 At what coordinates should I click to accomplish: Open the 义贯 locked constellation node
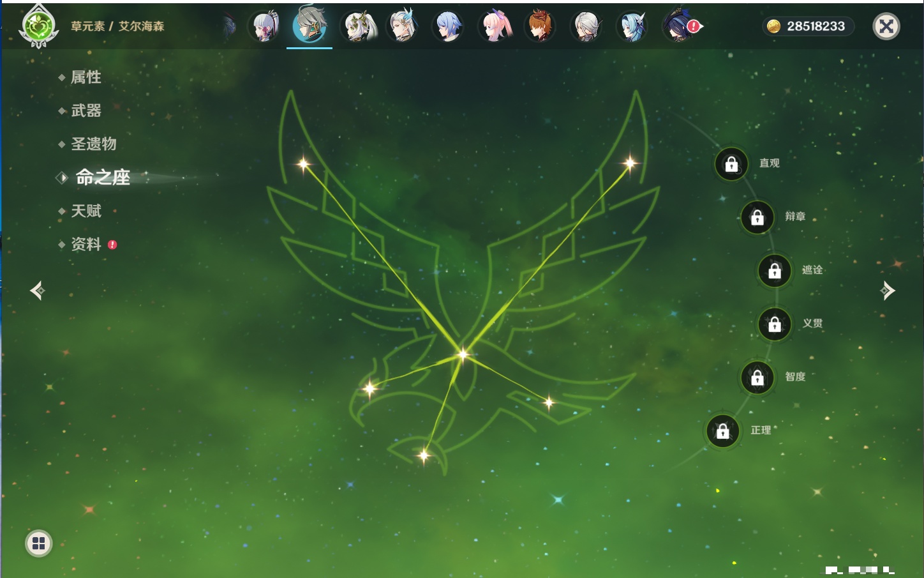775,324
